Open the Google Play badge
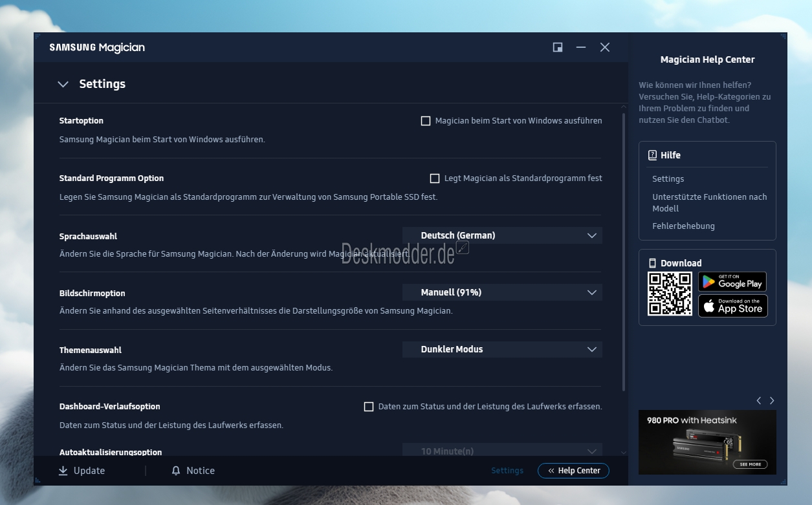The width and height of the screenshot is (812, 505). (x=732, y=281)
